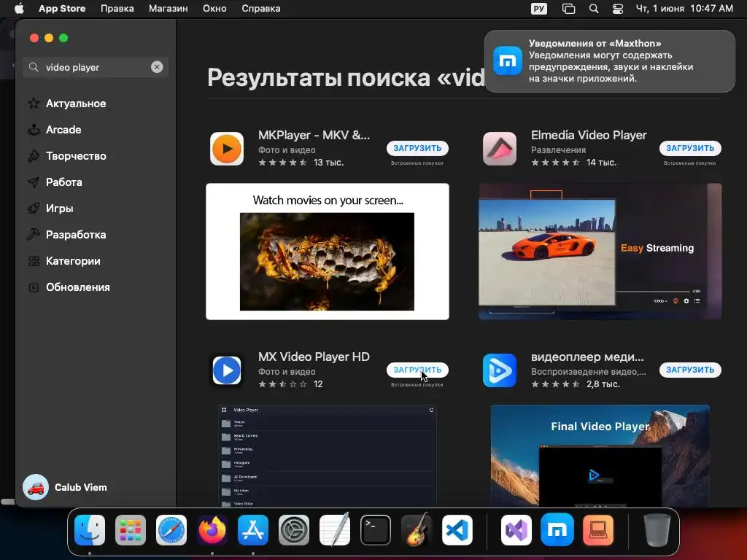The height and width of the screenshot is (560, 747).
Task: Open the MKPlayer app icon
Action: coord(227,149)
